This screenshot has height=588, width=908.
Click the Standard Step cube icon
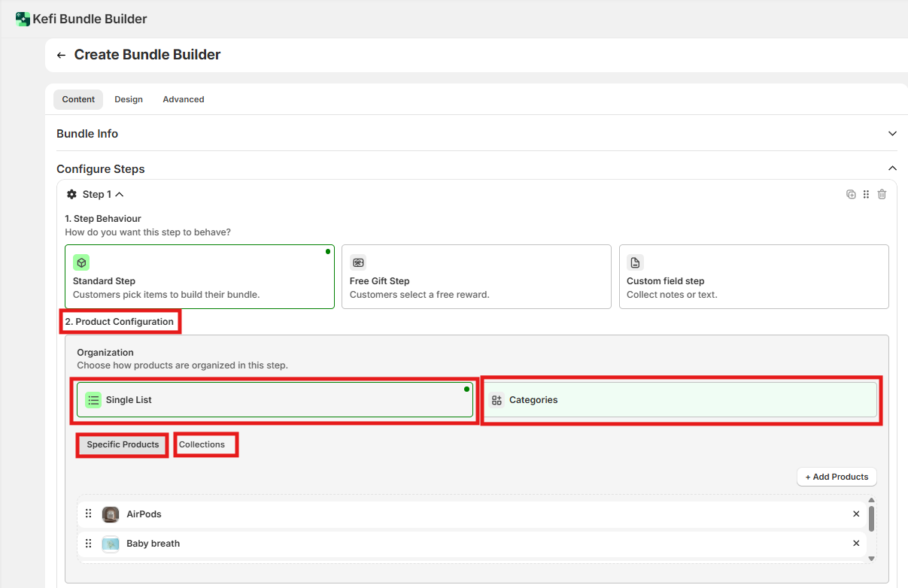(81, 262)
